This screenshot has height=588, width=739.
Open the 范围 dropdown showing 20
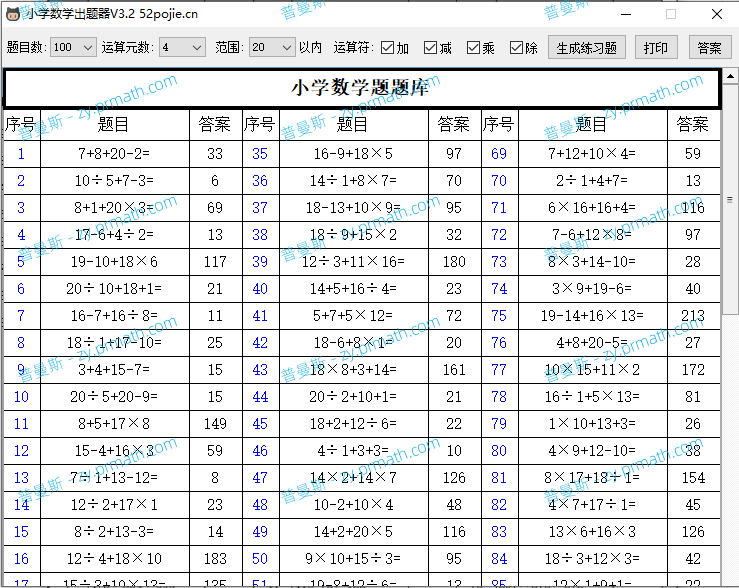(271, 47)
